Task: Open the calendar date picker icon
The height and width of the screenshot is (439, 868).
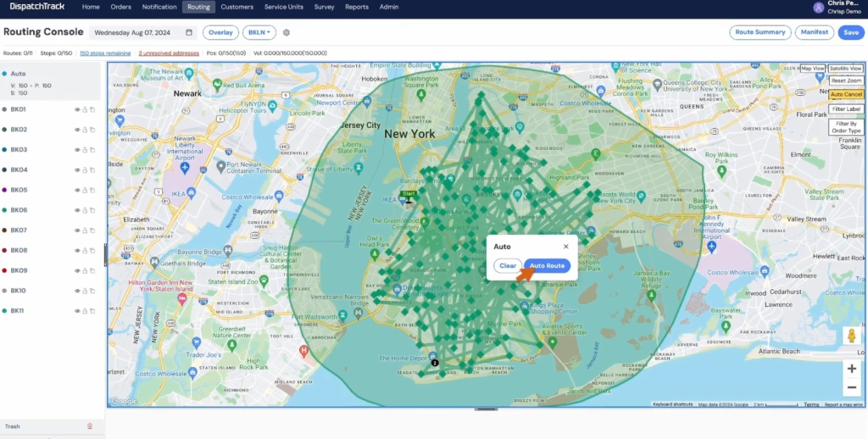Action: [189, 33]
